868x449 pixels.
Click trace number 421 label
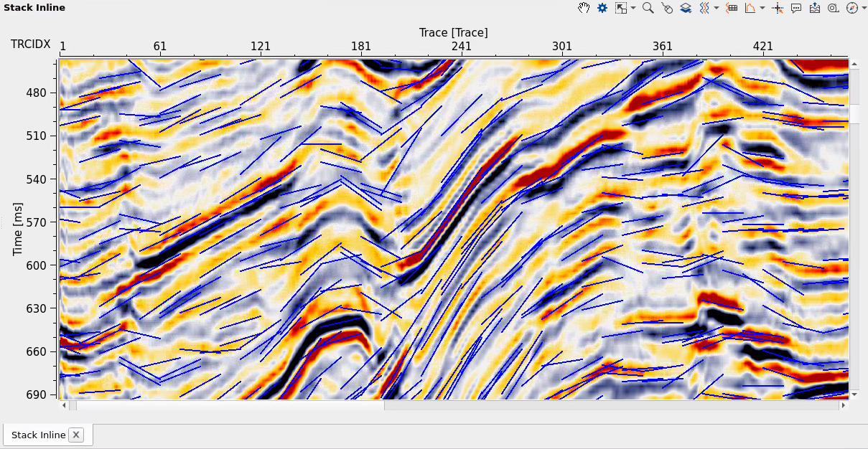tap(763, 46)
